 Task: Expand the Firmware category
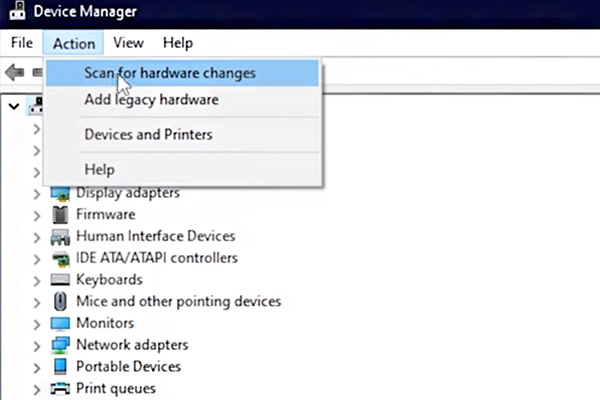pos(37,216)
